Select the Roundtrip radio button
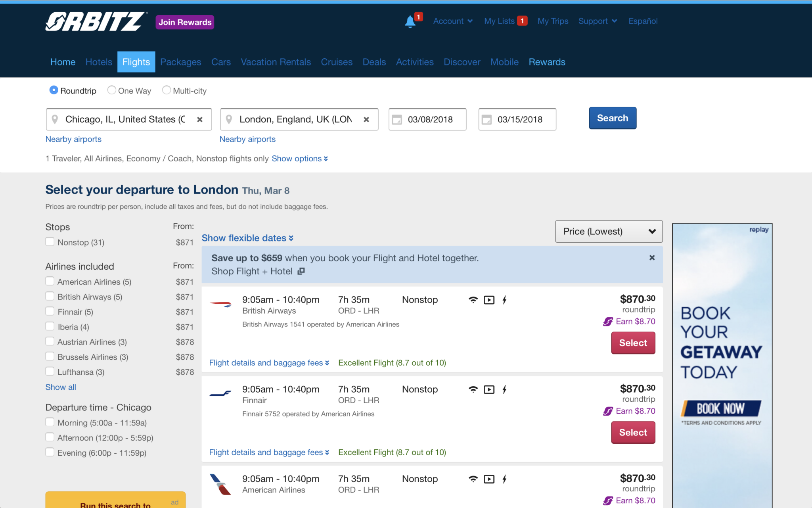This screenshot has width=812, height=508. [54, 90]
